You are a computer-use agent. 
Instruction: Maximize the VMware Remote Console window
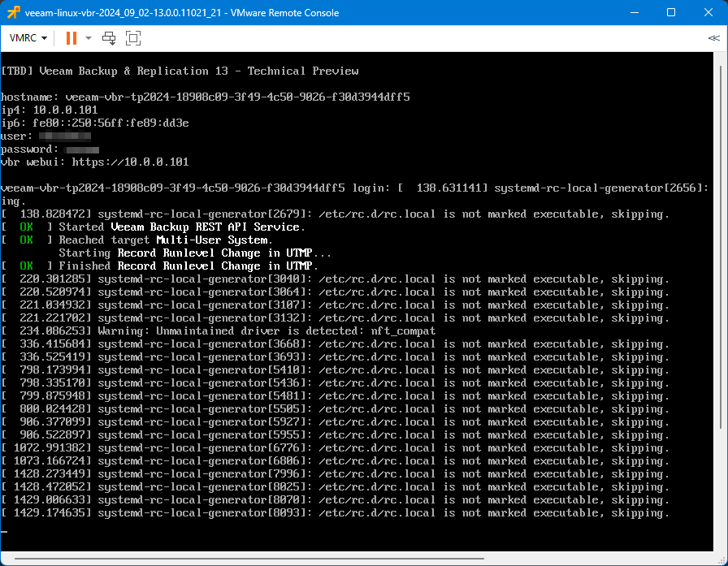click(x=671, y=13)
